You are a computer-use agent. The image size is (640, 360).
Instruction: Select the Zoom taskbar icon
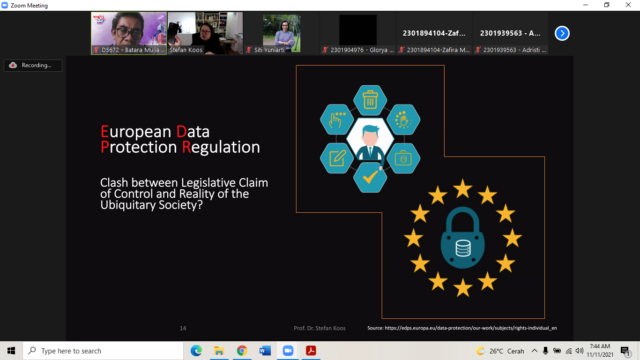click(288, 351)
